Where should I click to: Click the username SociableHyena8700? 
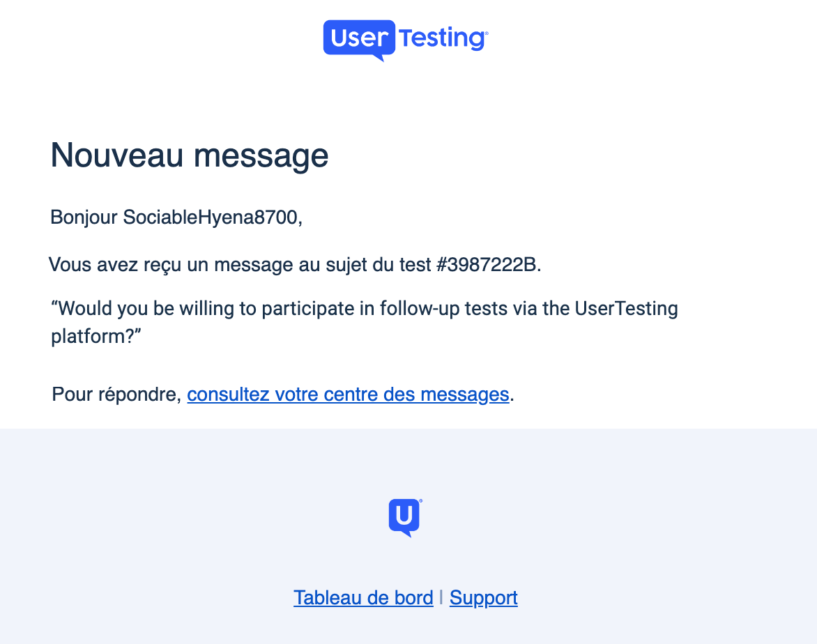[210, 217]
